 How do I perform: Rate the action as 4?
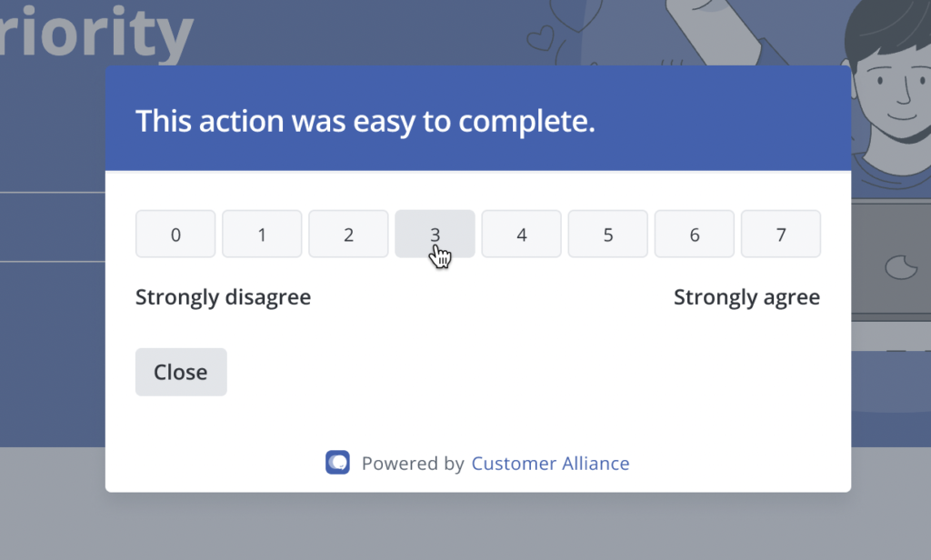pyautogui.click(x=521, y=235)
